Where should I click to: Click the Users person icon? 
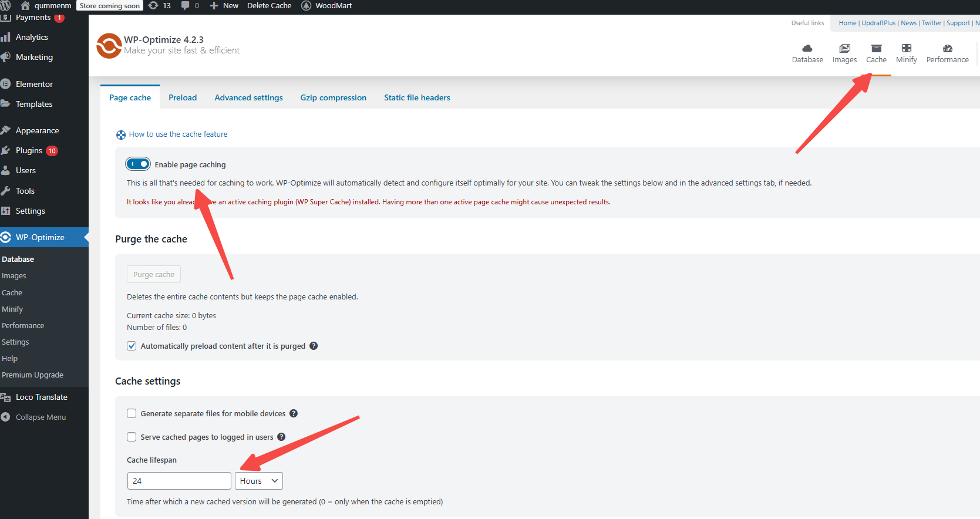[x=6, y=170]
